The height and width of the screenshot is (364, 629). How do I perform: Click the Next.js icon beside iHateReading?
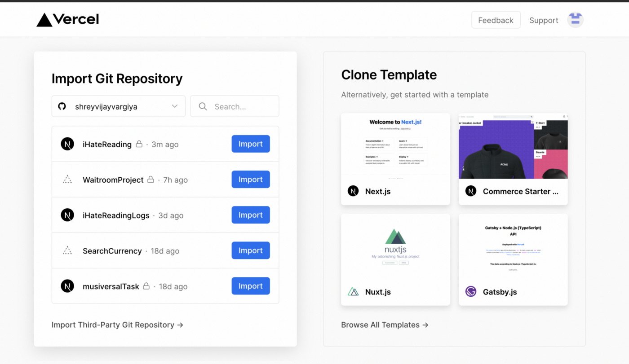click(67, 144)
